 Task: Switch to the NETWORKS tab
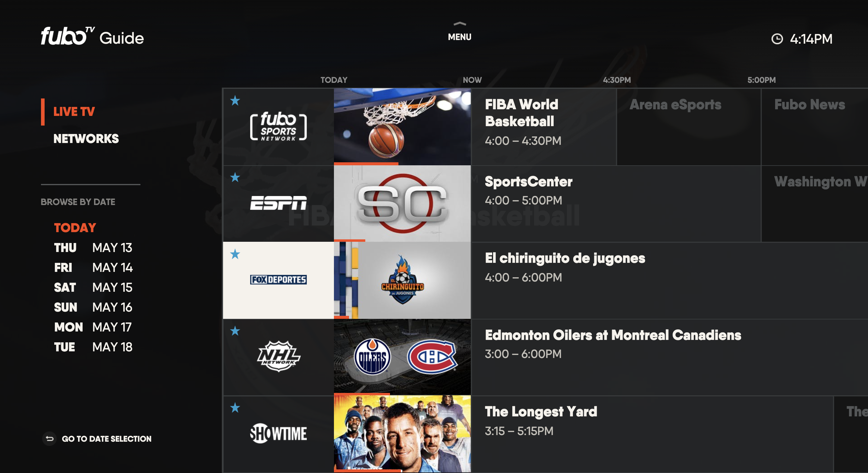point(86,139)
